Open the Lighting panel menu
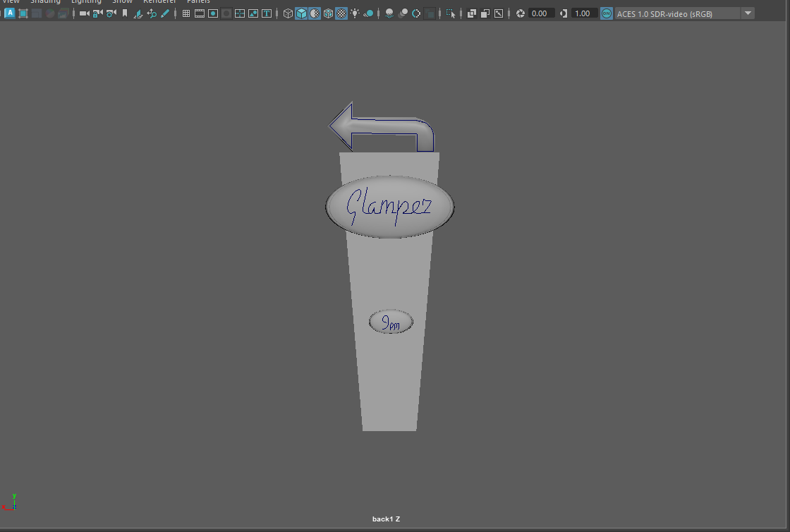This screenshot has width=790, height=532. (86, 1)
